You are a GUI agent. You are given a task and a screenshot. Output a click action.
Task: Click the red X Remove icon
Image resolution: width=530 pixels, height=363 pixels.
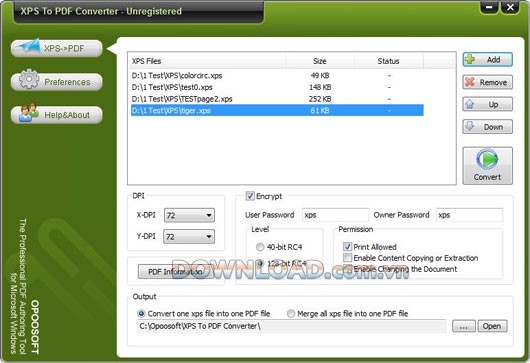click(470, 82)
